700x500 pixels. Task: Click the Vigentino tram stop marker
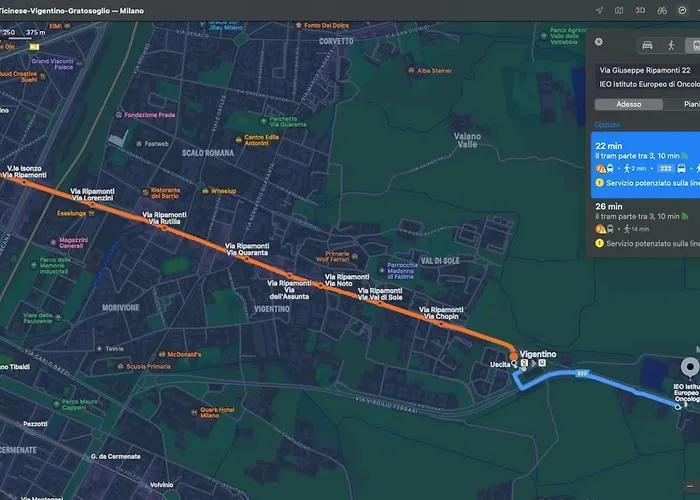pos(513,356)
